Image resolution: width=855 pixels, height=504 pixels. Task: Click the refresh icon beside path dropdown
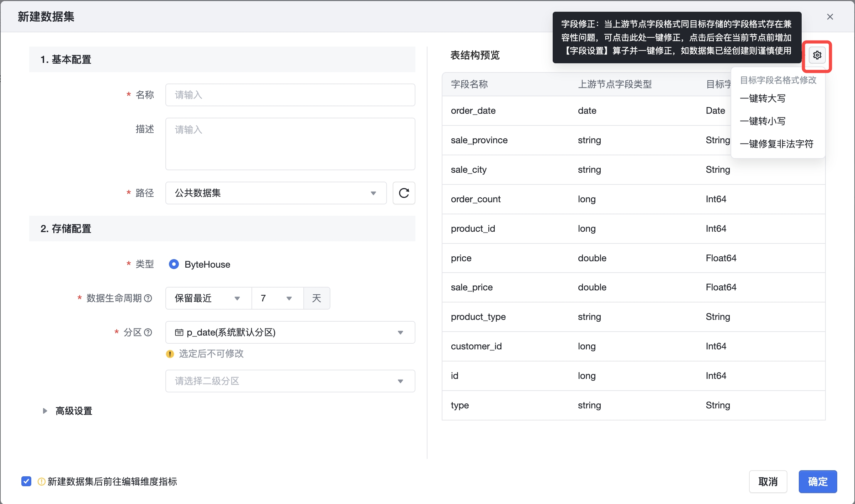[404, 193]
